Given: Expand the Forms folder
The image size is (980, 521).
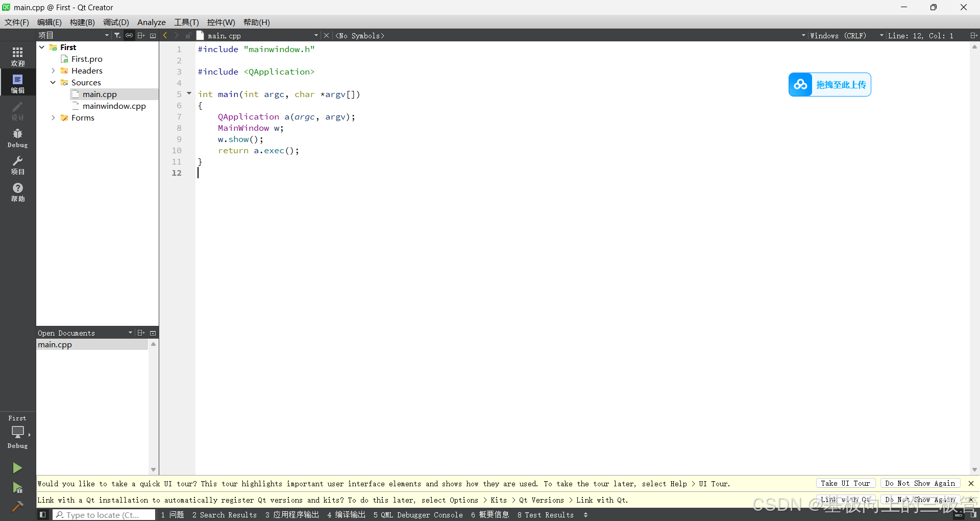Looking at the screenshot, I should 53,117.
